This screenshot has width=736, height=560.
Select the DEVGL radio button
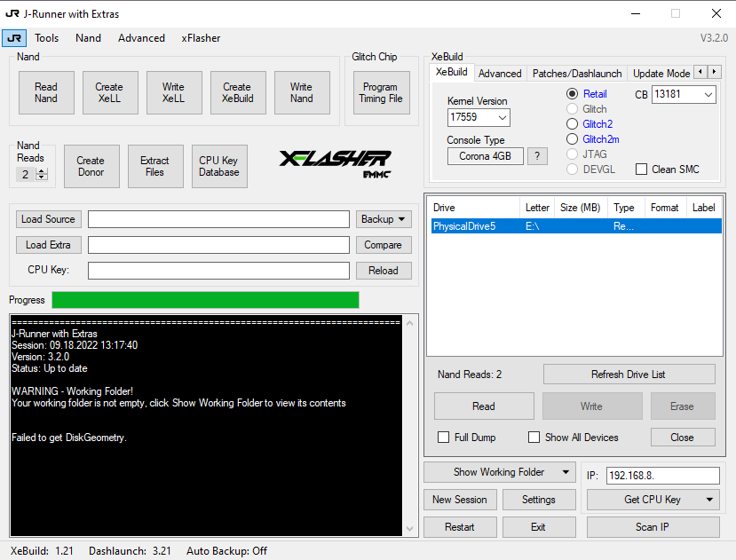[572, 169]
